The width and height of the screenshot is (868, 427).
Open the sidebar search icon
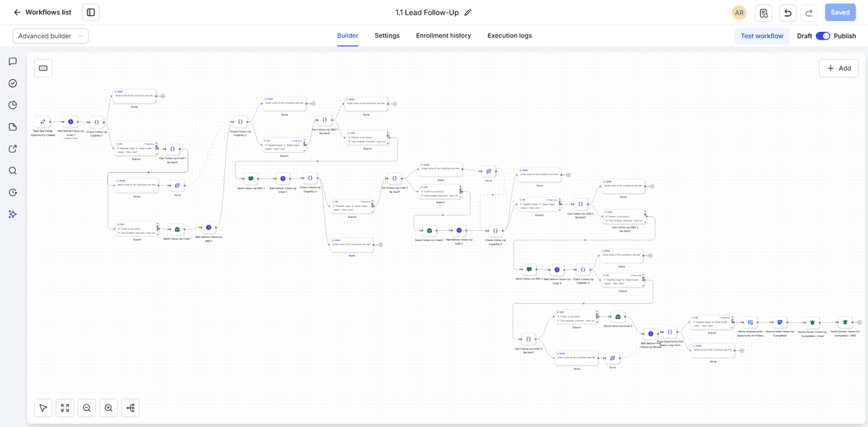[13, 171]
